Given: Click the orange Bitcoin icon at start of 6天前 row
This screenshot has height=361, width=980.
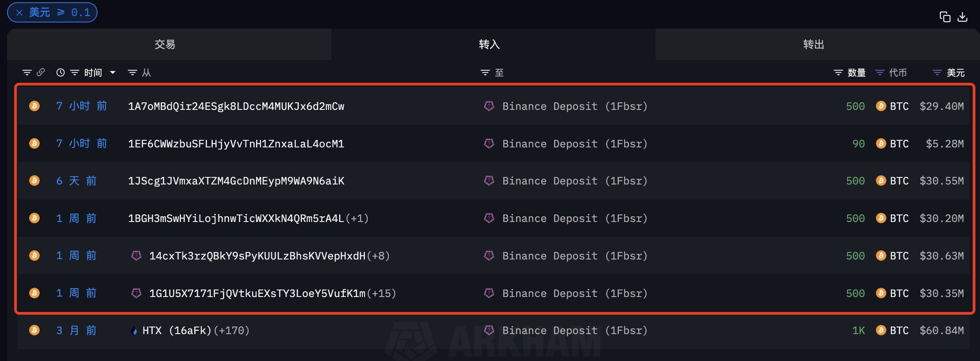Looking at the screenshot, I should [34, 180].
